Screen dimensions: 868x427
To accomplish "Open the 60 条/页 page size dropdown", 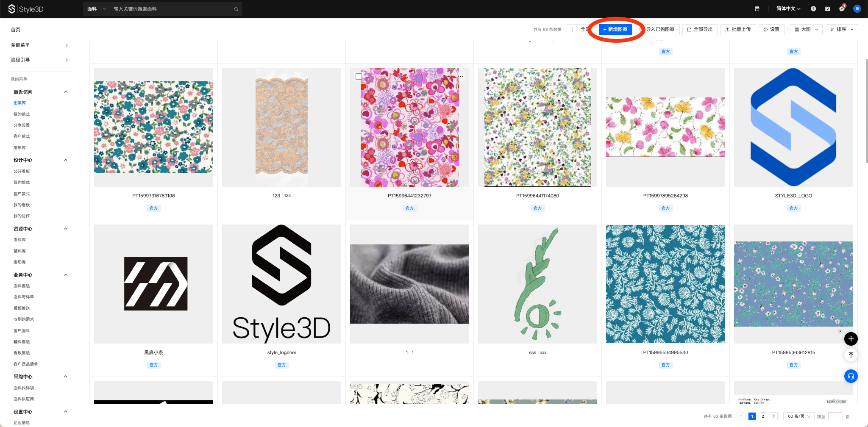I will point(798,416).
